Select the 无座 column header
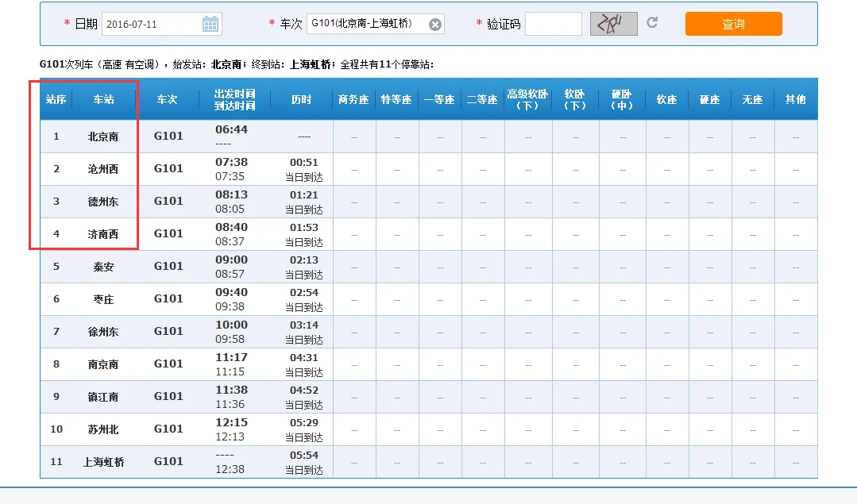 coord(751,99)
